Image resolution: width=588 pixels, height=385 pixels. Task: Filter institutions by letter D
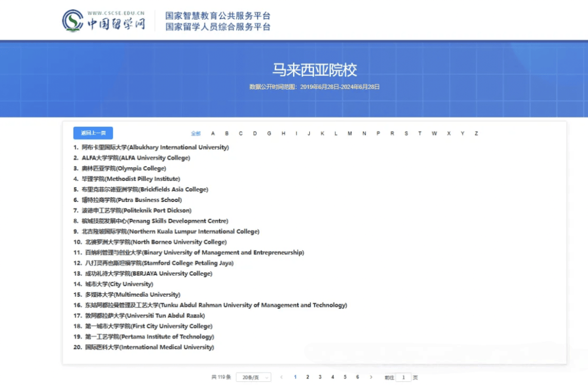click(x=255, y=133)
